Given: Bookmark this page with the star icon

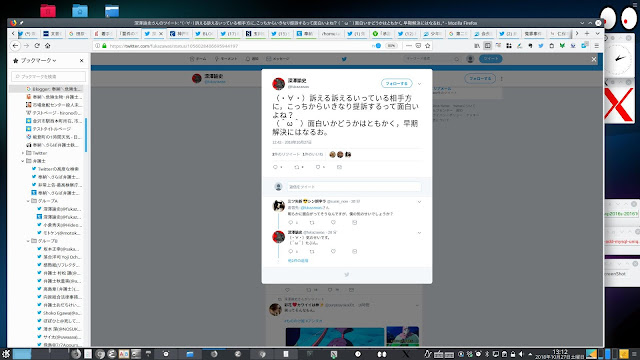Looking at the screenshot, I should tap(427, 46).
